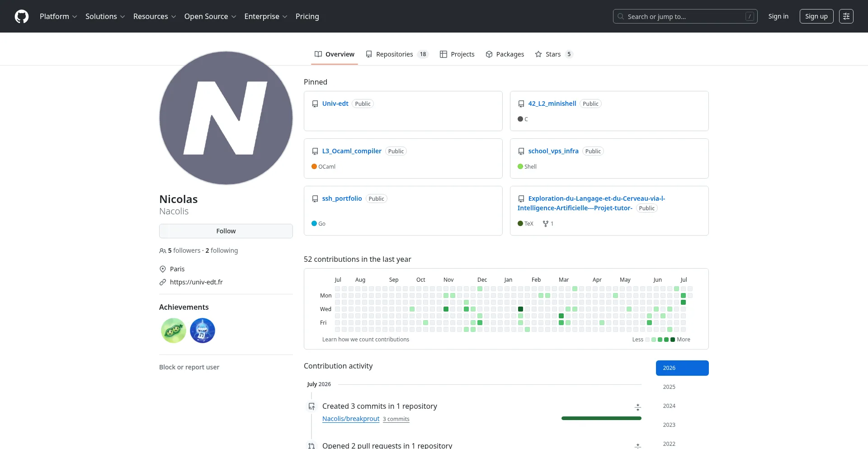Click the fork count icon on the TeX repository
Viewport: 868px width, 449px height.
coord(546,224)
